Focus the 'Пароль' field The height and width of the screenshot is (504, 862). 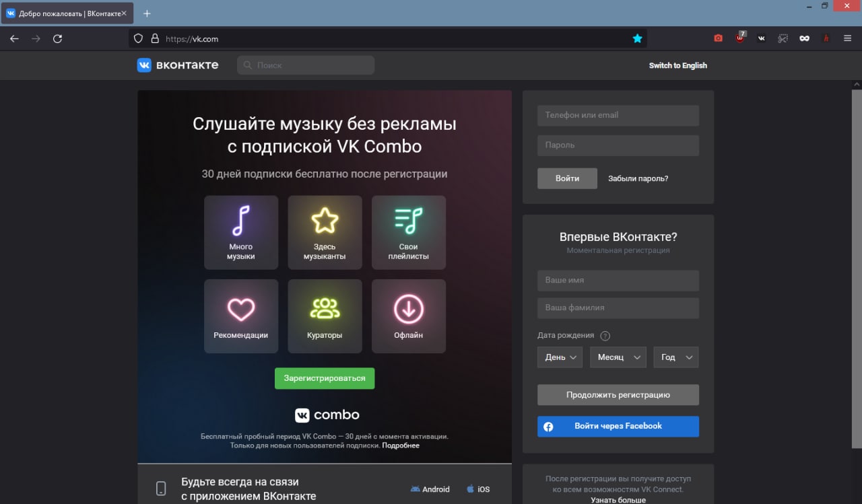(x=618, y=145)
